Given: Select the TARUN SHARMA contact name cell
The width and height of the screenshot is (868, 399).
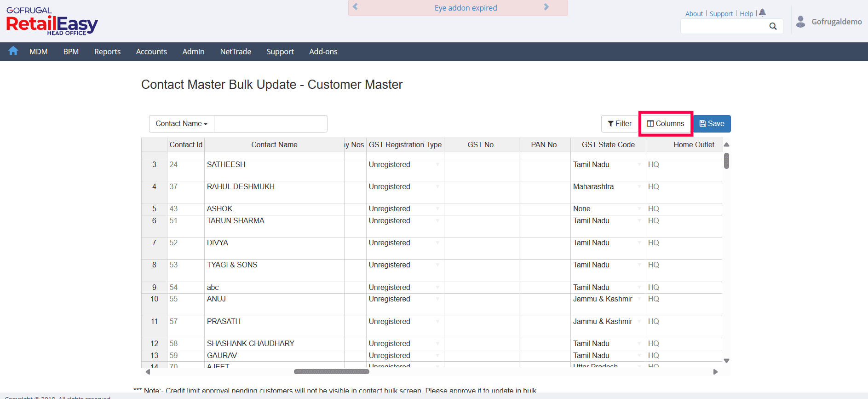Looking at the screenshot, I should [x=274, y=226].
